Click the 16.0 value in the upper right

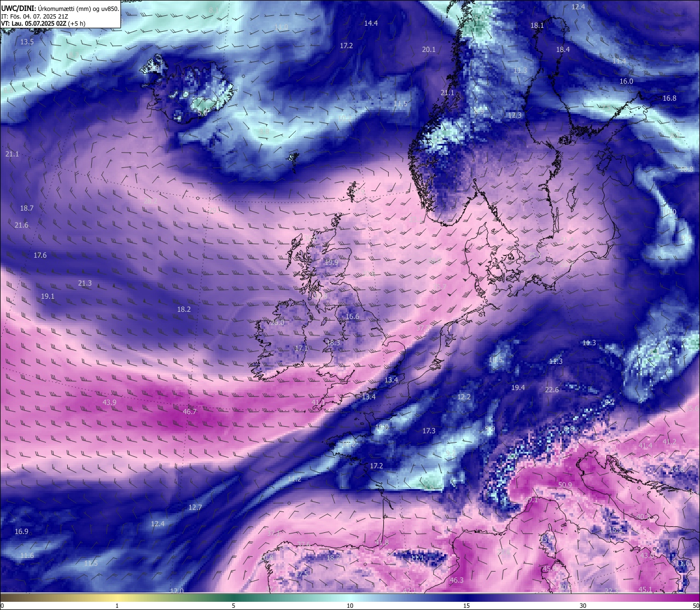point(626,82)
